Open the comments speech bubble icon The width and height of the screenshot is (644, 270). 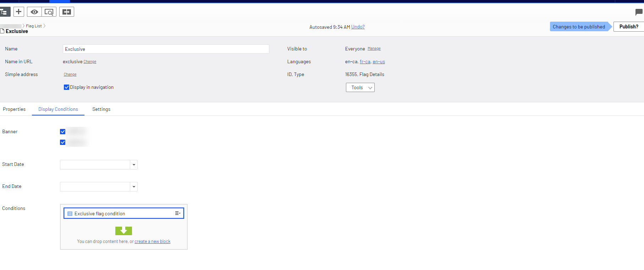click(x=639, y=12)
